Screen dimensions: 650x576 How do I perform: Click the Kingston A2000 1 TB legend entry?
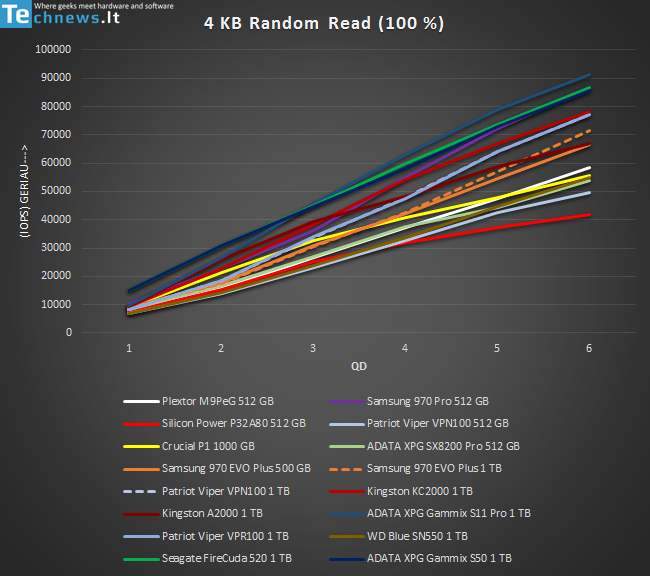[x=193, y=513]
